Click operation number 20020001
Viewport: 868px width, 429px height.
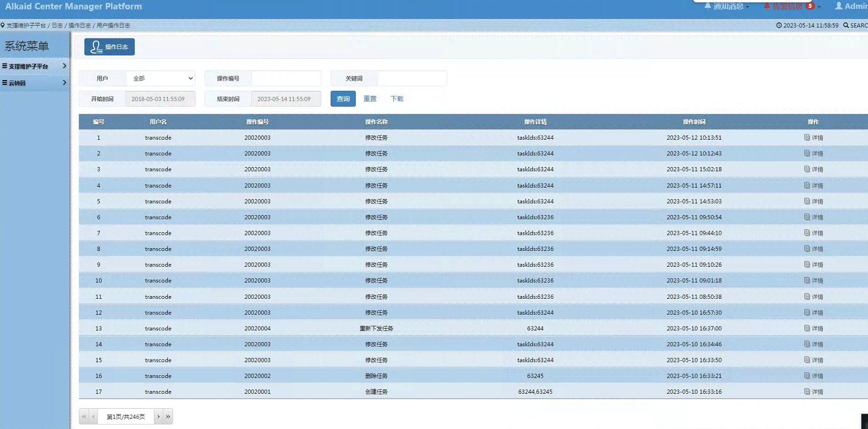click(x=257, y=392)
